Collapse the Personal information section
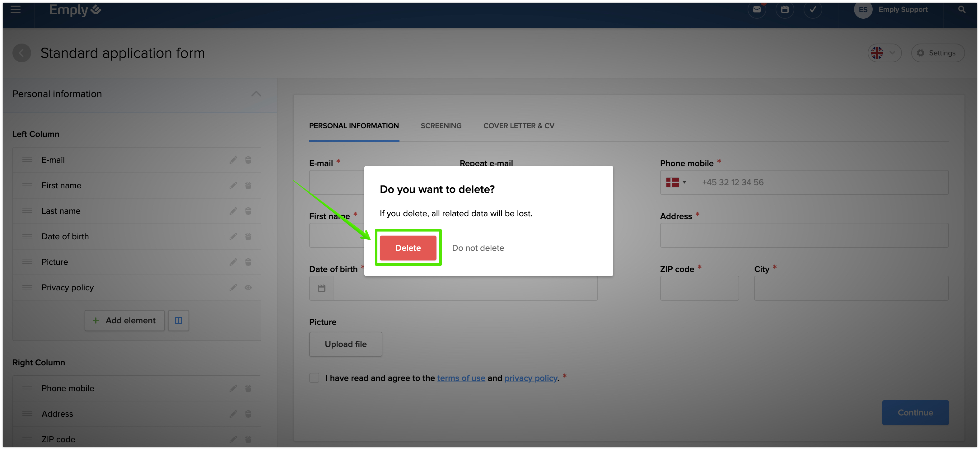The height and width of the screenshot is (450, 980). pyautogui.click(x=256, y=94)
